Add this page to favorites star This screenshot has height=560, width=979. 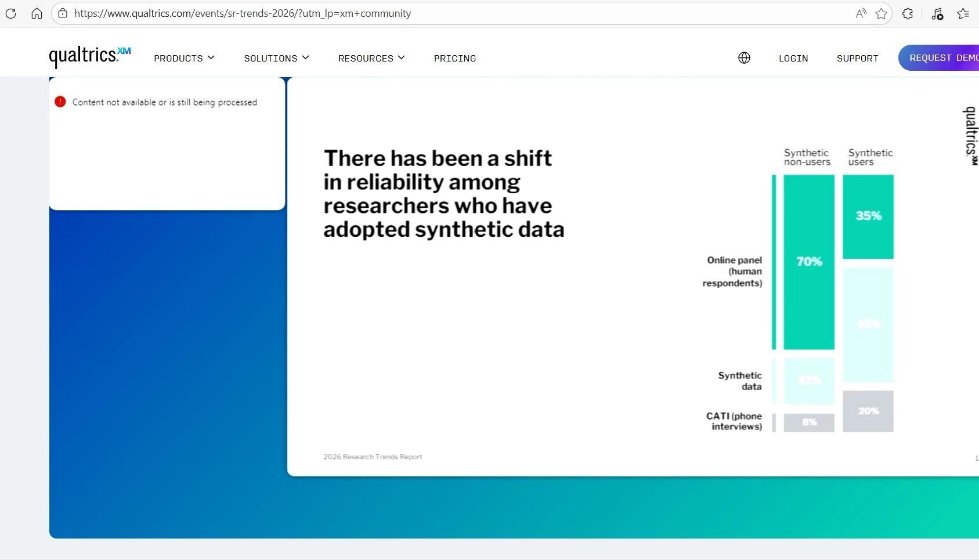(882, 13)
